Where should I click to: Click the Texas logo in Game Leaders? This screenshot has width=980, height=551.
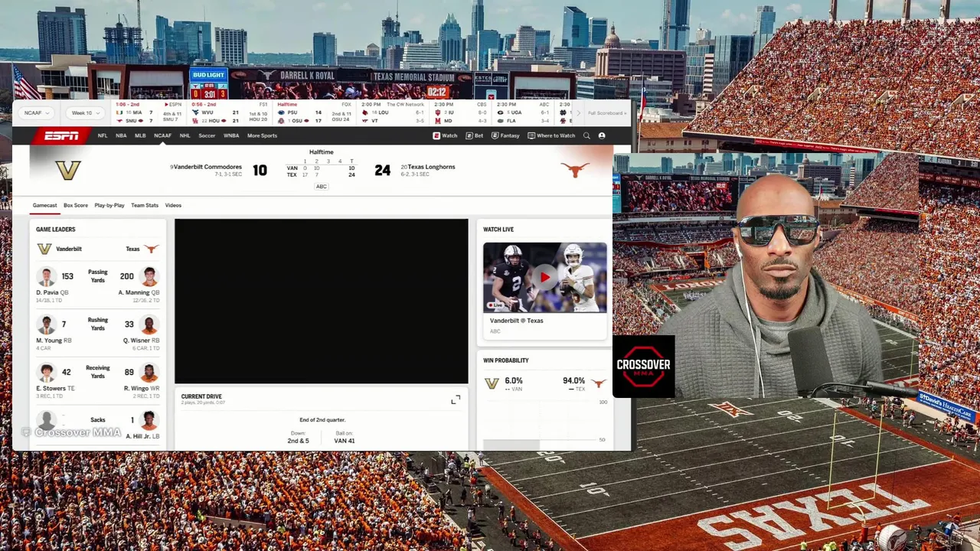(x=151, y=249)
